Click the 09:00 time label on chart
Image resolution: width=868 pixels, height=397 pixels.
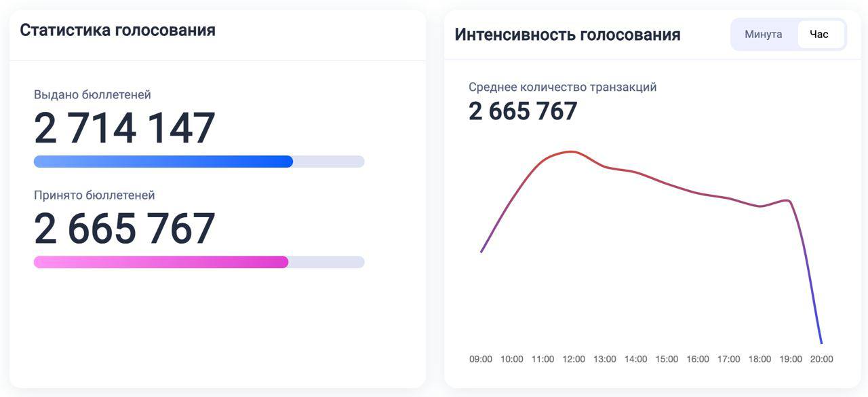[x=481, y=359]
